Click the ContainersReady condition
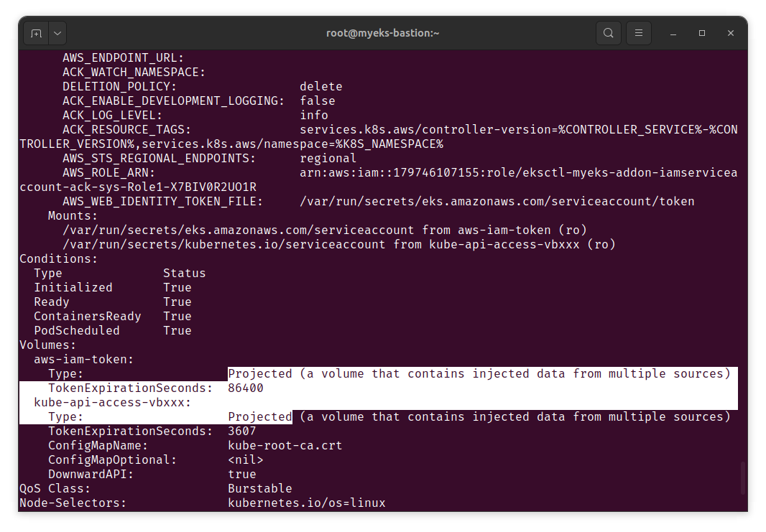This screenshot has width=766, height=532. click(88, 317)
